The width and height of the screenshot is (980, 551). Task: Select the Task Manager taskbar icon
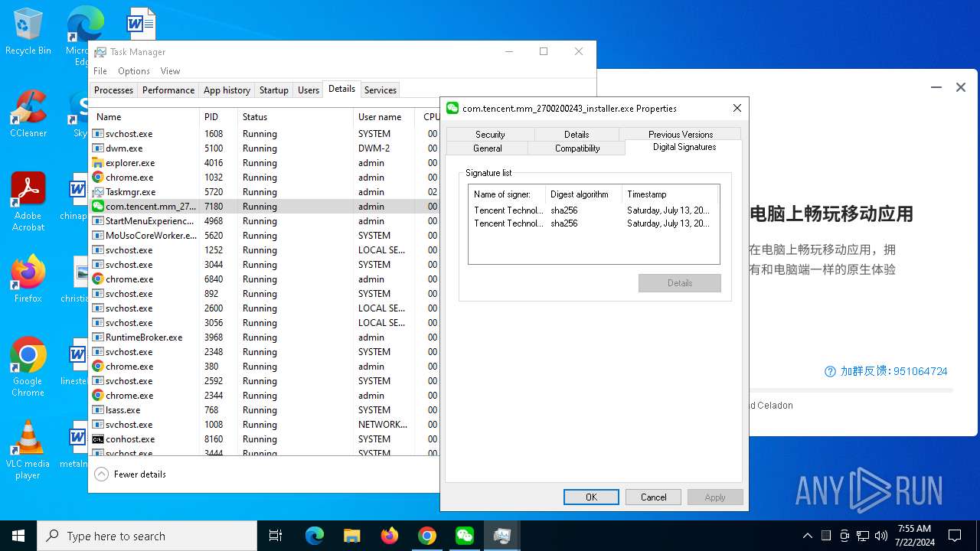pyautogui.click(x=502, y=536)
